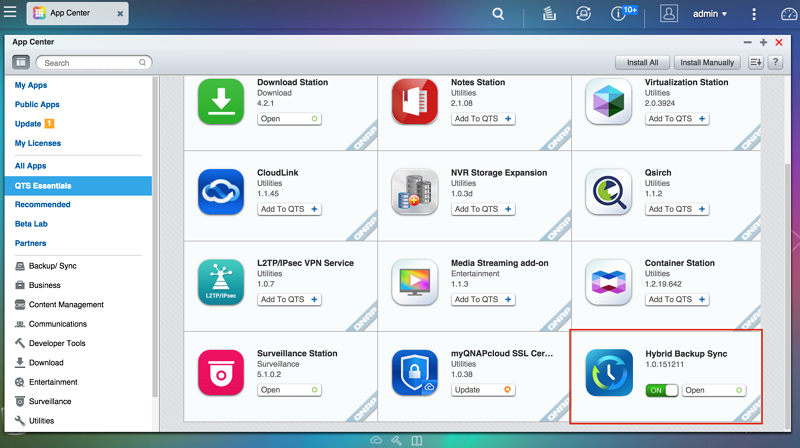The height and width of the screenshot is (448, 800).
Task: Show All Apps
Action: click(x=30, y=166)
